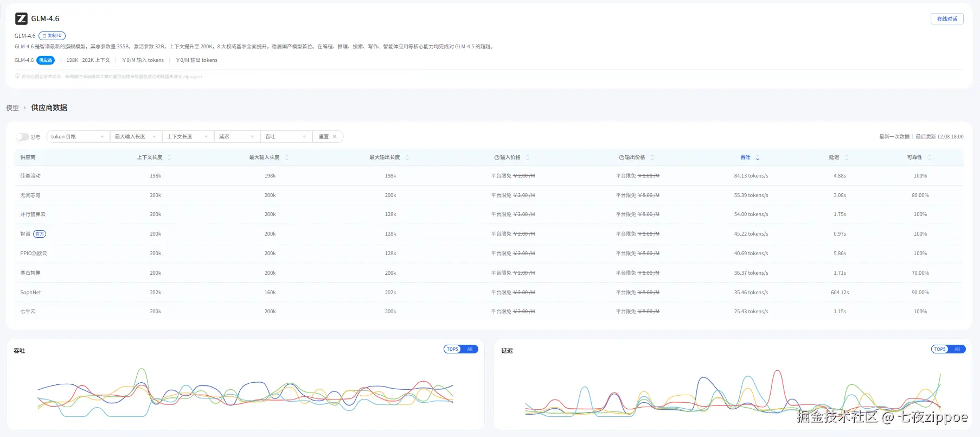Click the 吞吐 line chart area
The width and height of the screenshot is (980, 437).
point(245,392)
